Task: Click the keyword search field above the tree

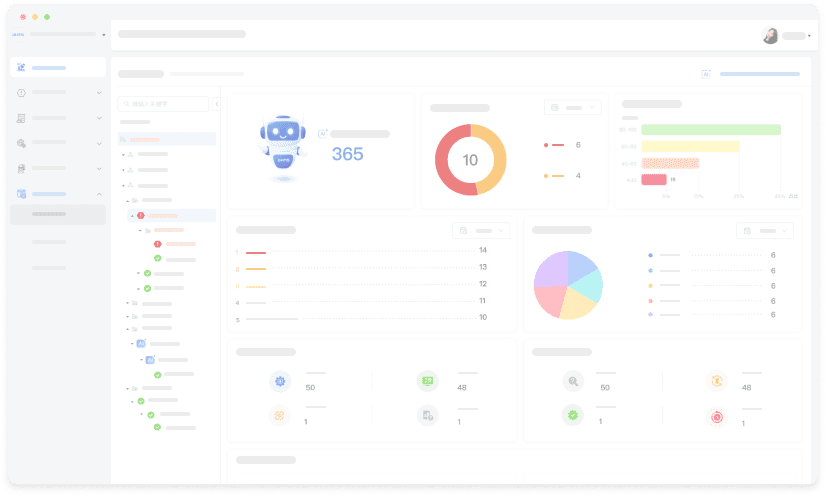Action: pyautogui.click(x=165, y=104)
